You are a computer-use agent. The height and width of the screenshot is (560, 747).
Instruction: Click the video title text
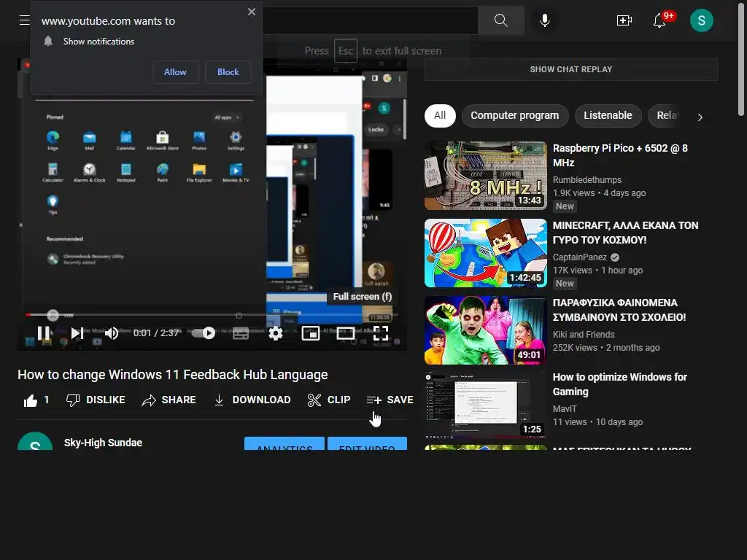tap(172, 375)
